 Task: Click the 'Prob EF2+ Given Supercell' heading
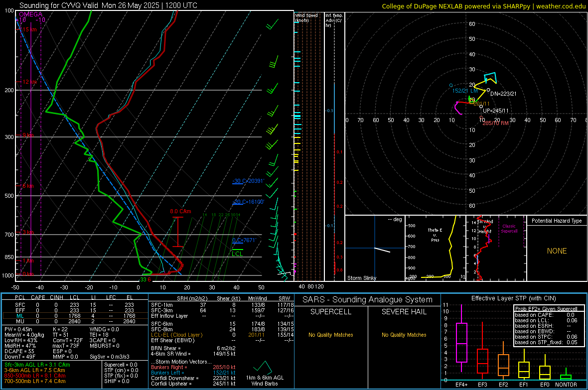[546, 309]
